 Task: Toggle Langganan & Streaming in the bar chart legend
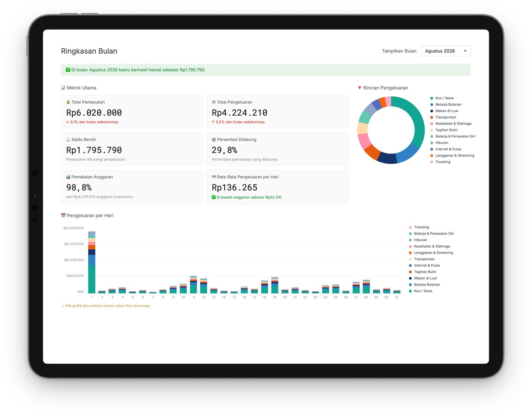pyautogui.click(x=431, y=253)
